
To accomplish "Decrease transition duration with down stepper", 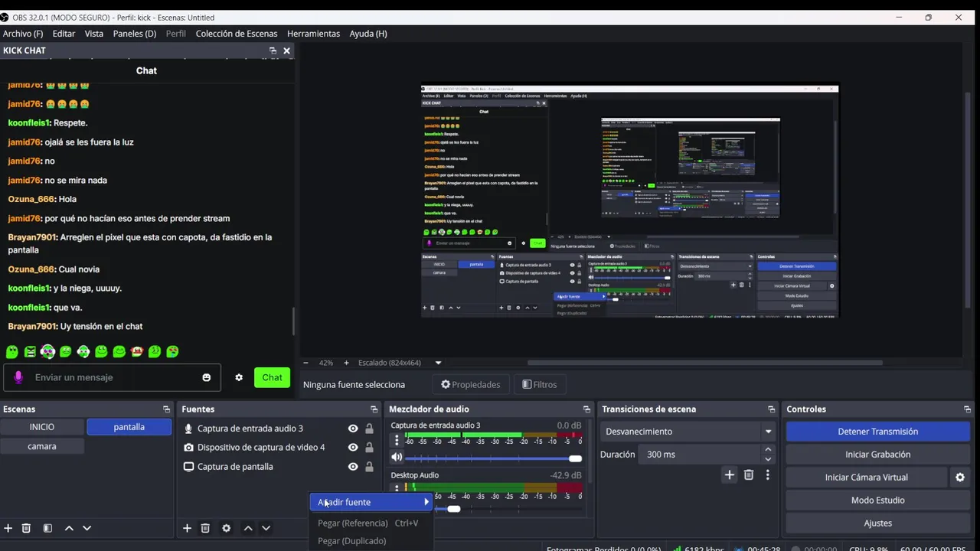I will (768, 459).
